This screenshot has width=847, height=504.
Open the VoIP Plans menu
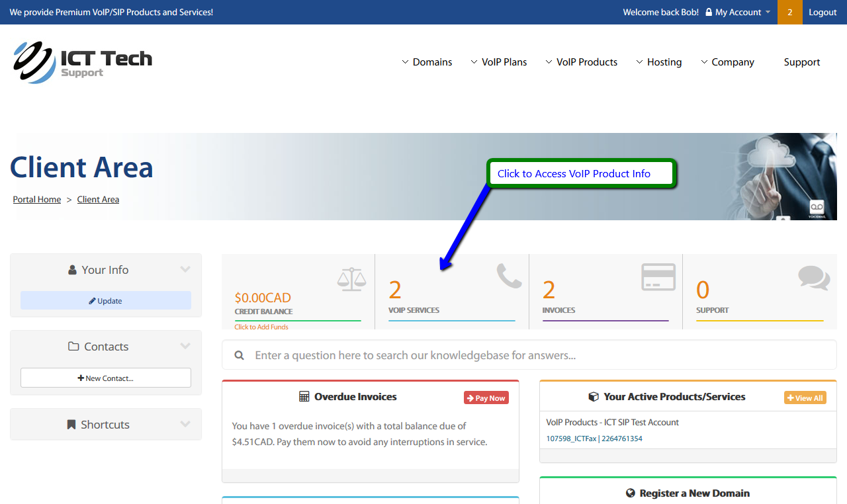point(499,62)
